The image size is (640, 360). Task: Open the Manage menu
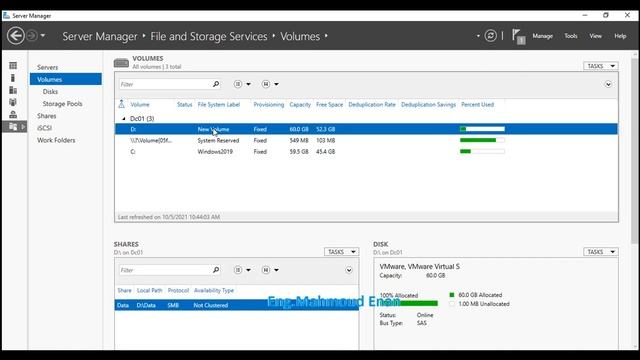coord(542,36)
